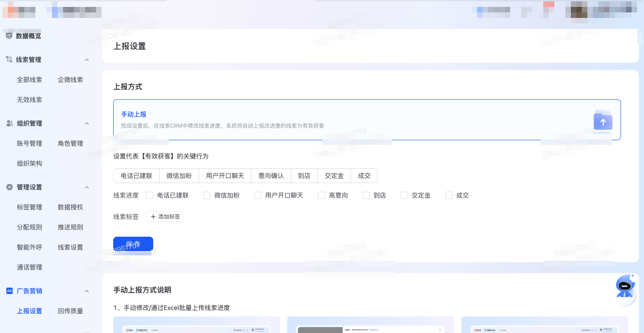
Task: Collapse the 管理设置 sidebar section
Action: pos(86,187)
